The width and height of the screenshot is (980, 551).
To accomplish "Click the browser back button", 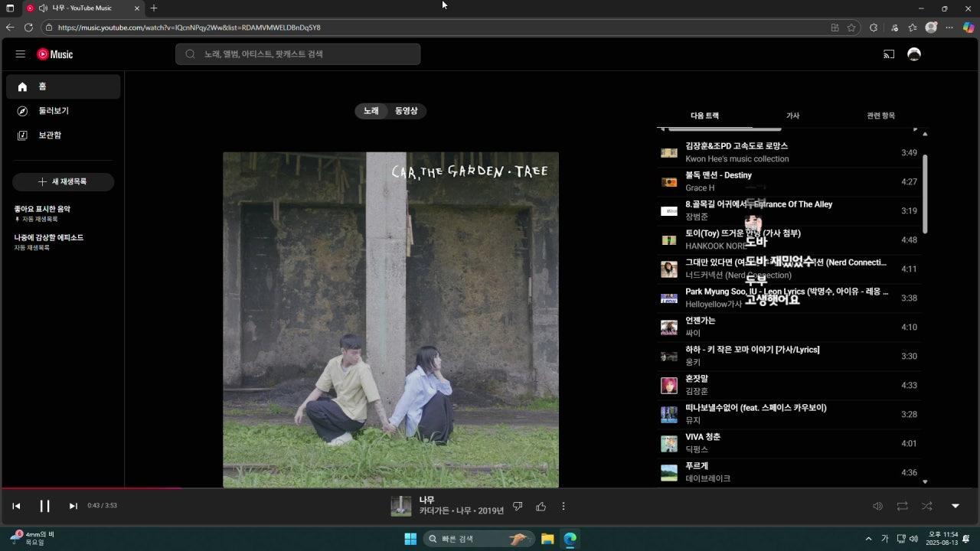I will 10,28.
